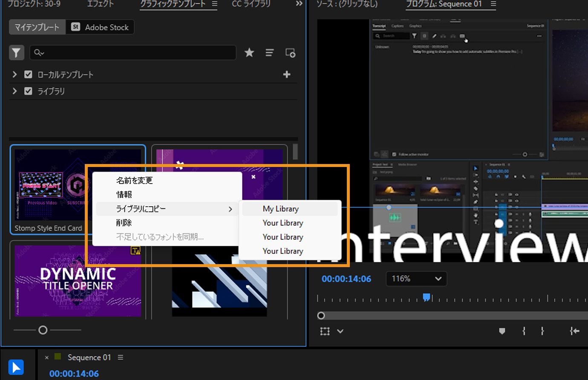This screenshot has width=588, height=380.
Task: Click the transform box icon under program monitor
Action: pos(325,331)
